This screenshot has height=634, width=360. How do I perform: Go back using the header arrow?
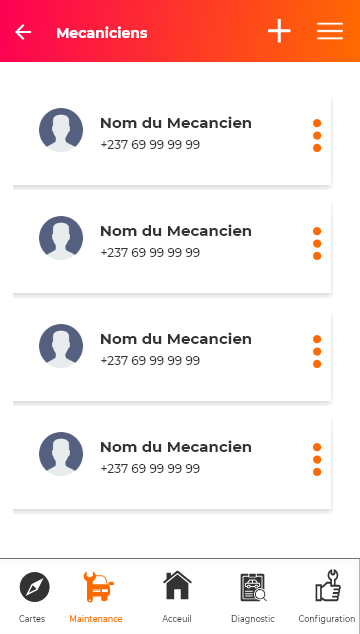point(23,32)
